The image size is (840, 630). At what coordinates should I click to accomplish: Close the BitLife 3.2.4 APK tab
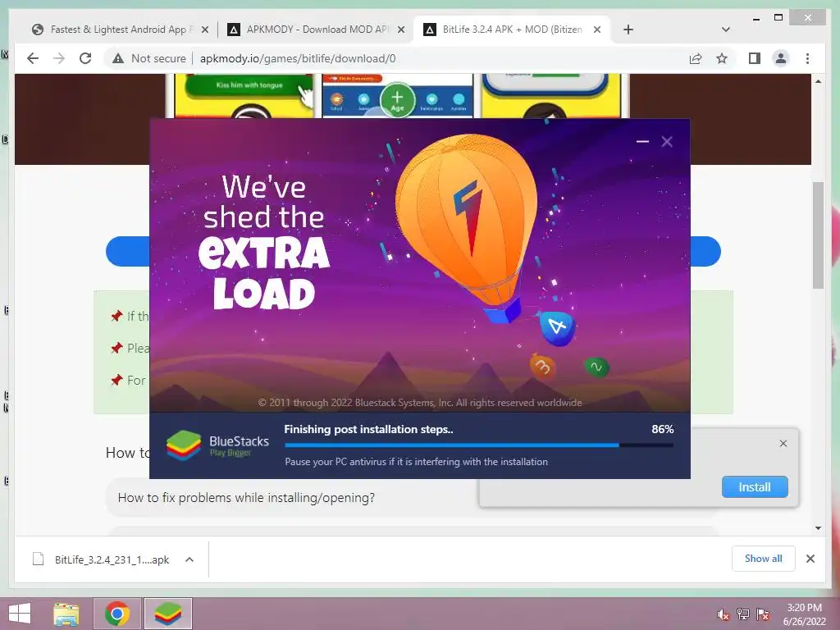tap(597, 30)
